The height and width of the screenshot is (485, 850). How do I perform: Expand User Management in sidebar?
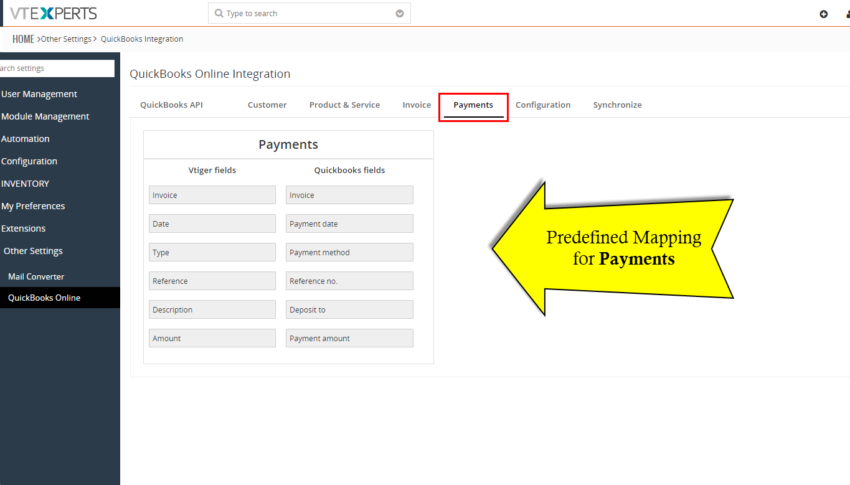click(39, 94)
